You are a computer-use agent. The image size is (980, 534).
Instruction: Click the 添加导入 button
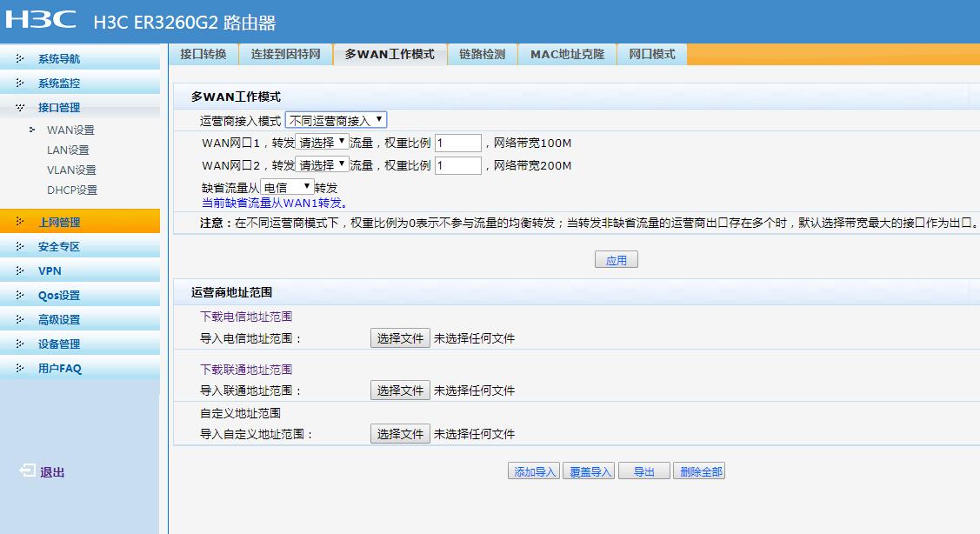(x=534, y=471)
